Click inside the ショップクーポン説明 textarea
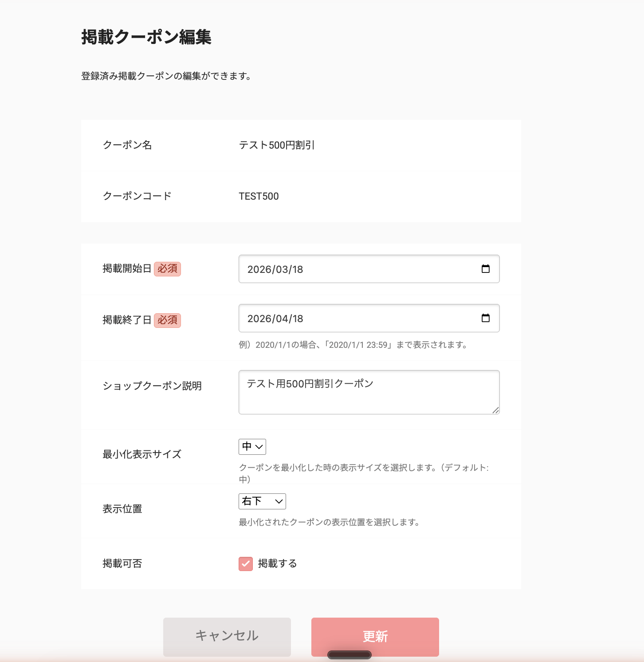644x662 pixels. coord(368,392)
